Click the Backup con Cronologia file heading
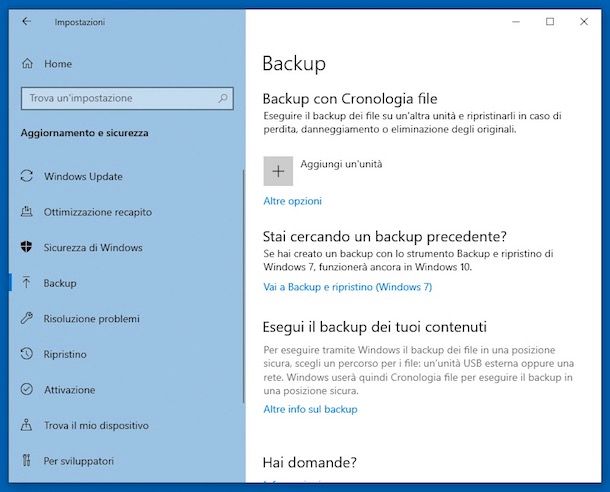This screenshot has width=610, height=492. 350,99
